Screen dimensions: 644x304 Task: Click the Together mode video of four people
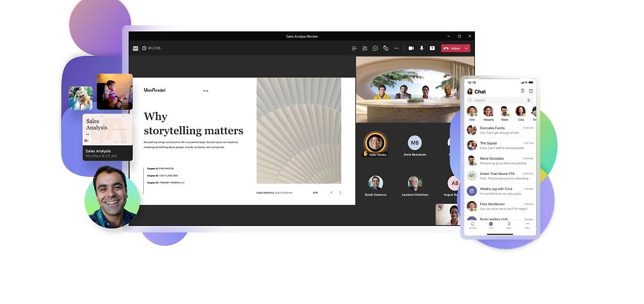[415, 90]
